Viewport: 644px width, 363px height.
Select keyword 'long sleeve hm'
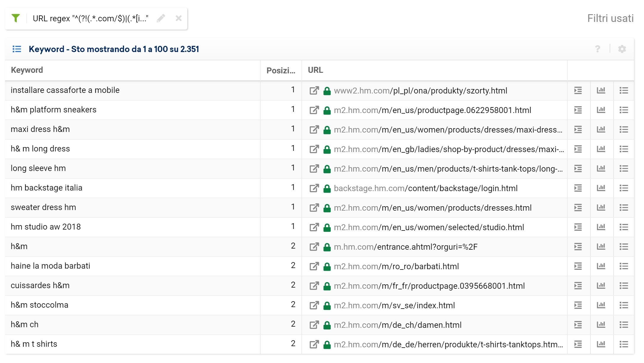(38, 168)
